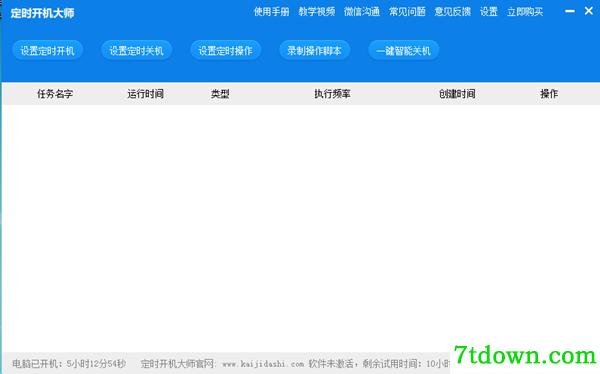Select the 设置定时操作 button

click(225, 51)
